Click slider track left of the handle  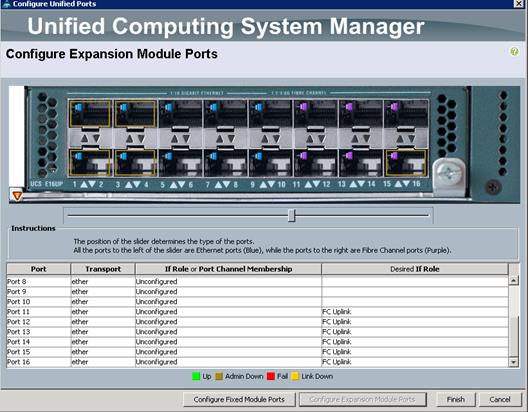click(x=178, y=215)
